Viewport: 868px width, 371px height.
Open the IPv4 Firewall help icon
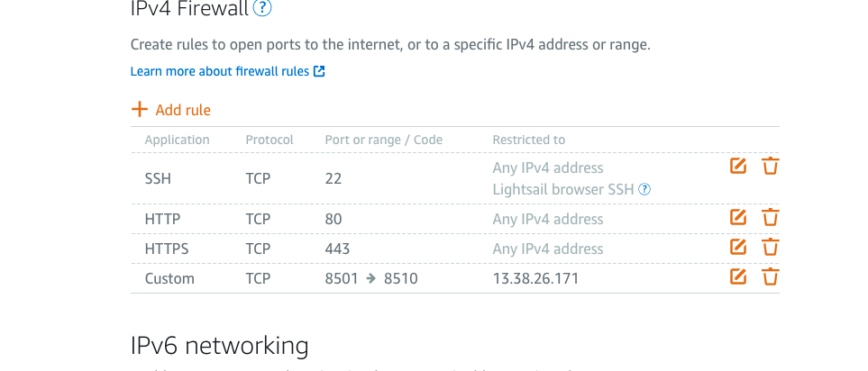click(262, 9)
